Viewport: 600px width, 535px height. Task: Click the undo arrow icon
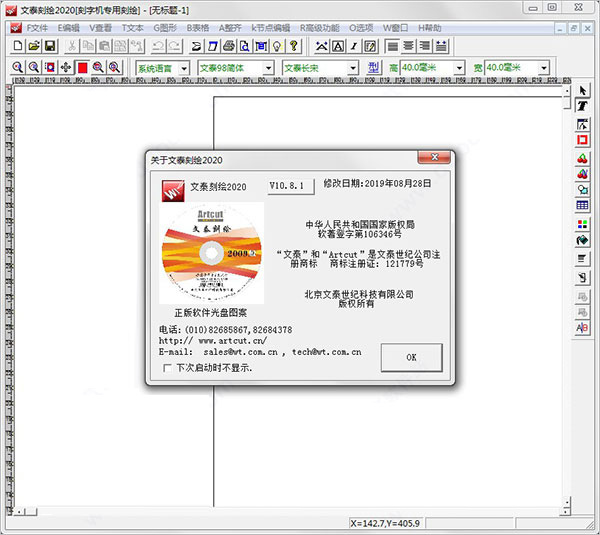[158, 46]
